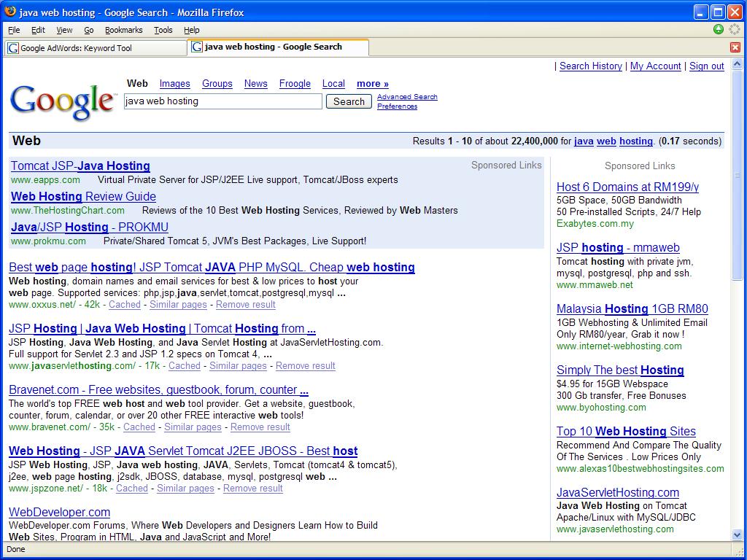The width and height of the screenshot is (747, 560).
Task: Open the Help menu
Action: [192, 30]
